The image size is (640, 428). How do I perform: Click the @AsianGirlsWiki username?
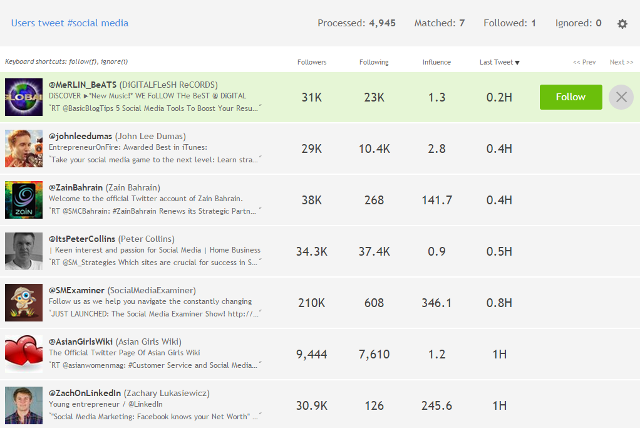coord(80,342)
